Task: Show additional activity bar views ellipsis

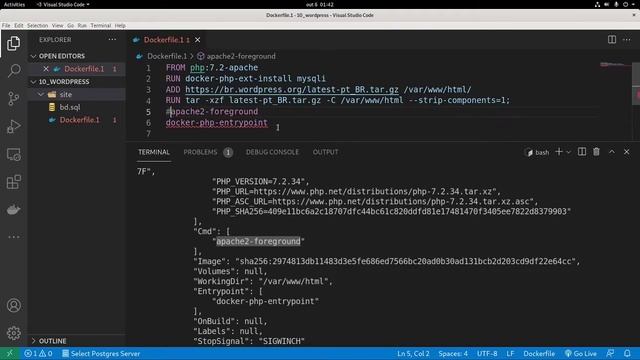Action: tap(13, 237)
